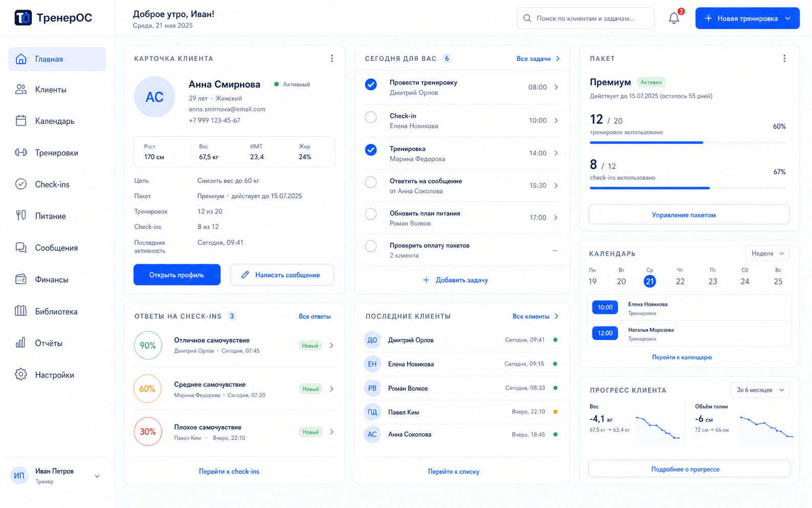
Task: Open notifications bell with badge 3
Action: pos(674,18)
